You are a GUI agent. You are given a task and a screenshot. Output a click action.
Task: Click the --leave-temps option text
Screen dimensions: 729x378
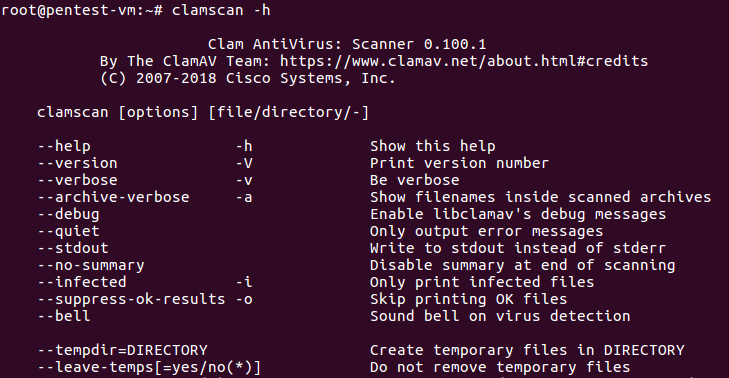149,367
